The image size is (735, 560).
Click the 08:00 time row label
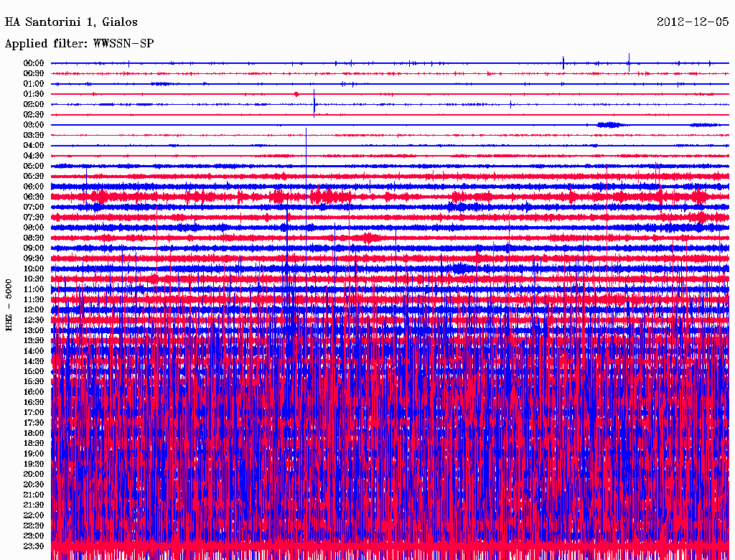[x=34, y=228]
